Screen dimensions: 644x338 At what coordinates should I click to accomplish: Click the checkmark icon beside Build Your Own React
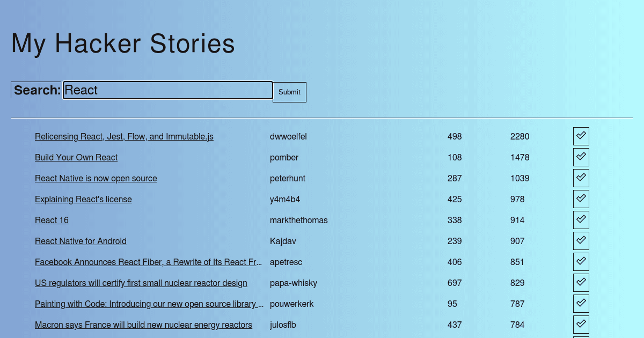point(581,157)
